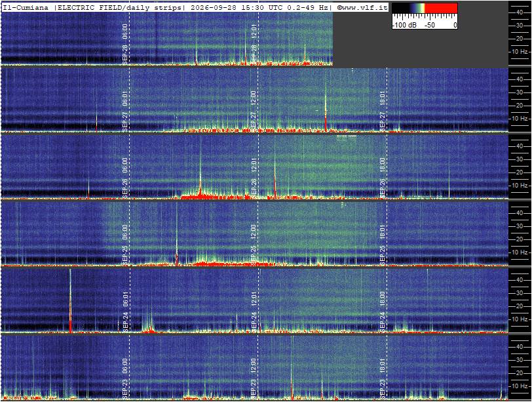Click the SEP-26 06:00 time marker label
This screenshot has height=402, width=532.
tap(125, 178)
